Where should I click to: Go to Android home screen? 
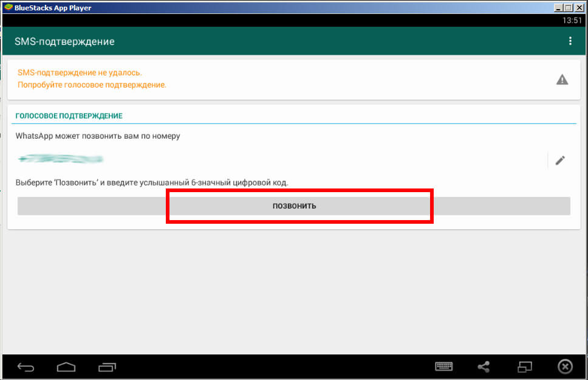click(66, 367)
